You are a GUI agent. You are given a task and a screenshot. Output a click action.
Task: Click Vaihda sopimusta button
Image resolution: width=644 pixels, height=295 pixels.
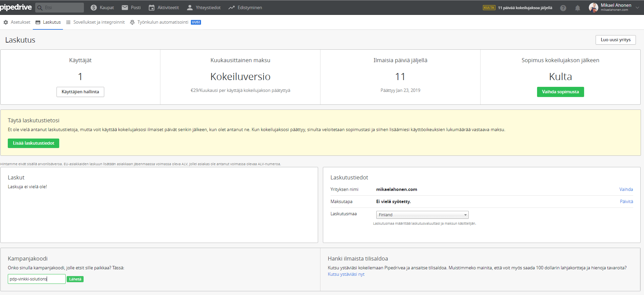click(560, 92)
